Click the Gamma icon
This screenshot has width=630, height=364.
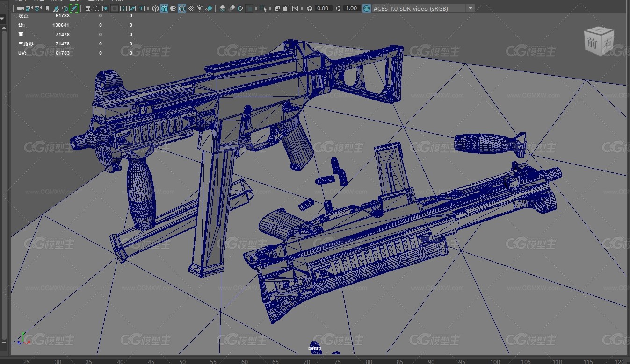[338, 8]
